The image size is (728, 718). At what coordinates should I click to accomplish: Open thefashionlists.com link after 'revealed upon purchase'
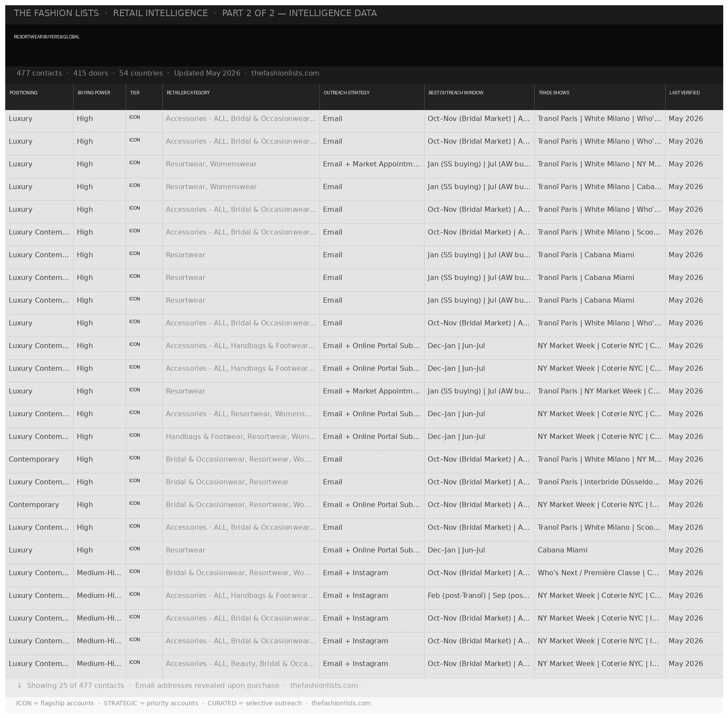click(324, 686)
